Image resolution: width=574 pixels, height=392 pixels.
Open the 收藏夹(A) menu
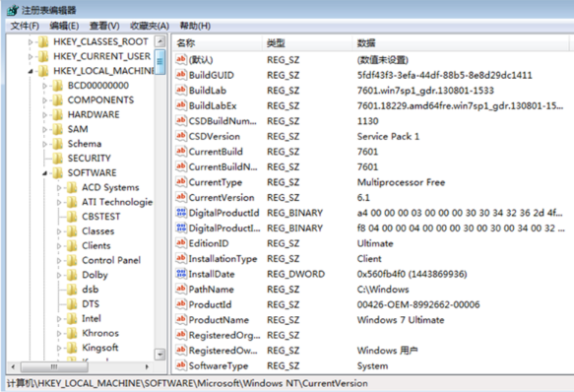[150, 26]
